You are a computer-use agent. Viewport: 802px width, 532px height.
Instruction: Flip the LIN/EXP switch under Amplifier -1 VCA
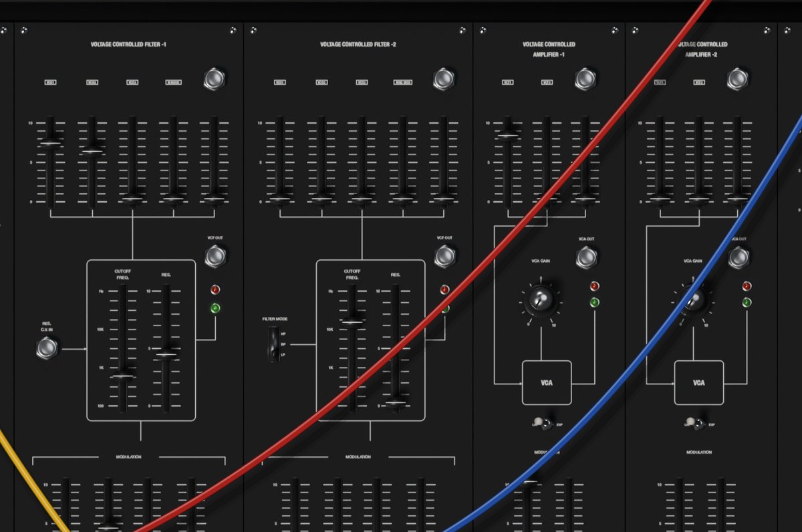(x=543, y=424)
